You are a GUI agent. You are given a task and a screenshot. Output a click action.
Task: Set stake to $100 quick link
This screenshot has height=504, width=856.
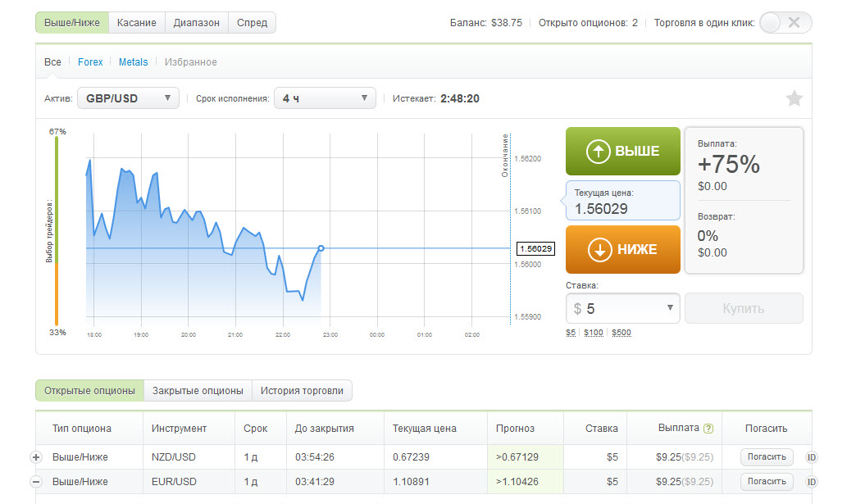(x=593, y=333)
